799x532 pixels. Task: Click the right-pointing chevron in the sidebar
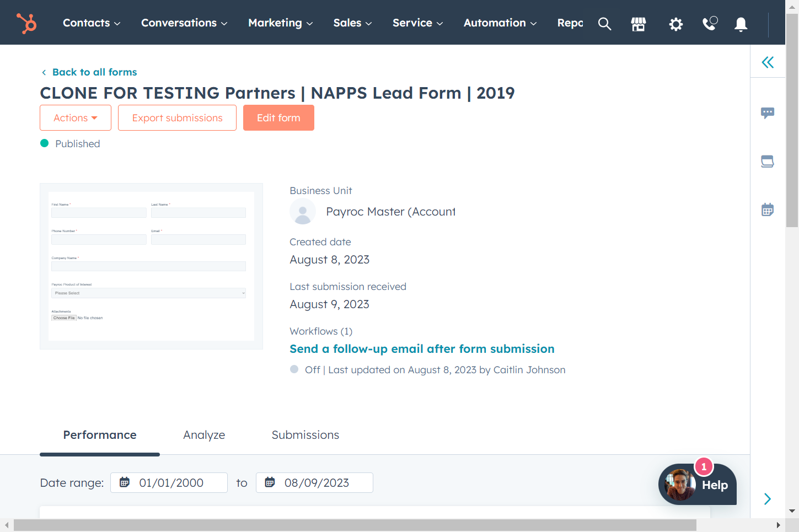(768, 499)
